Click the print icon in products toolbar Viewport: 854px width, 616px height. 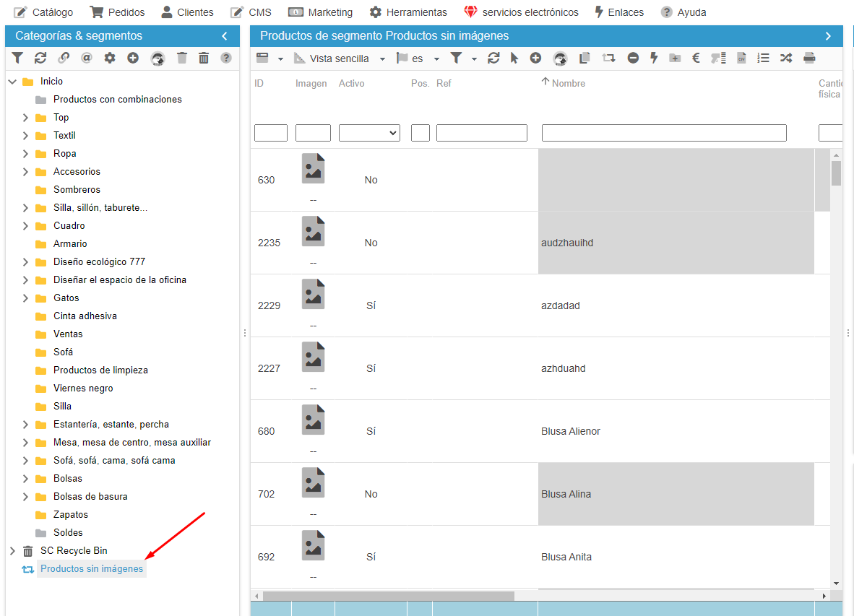click(809, 58)
